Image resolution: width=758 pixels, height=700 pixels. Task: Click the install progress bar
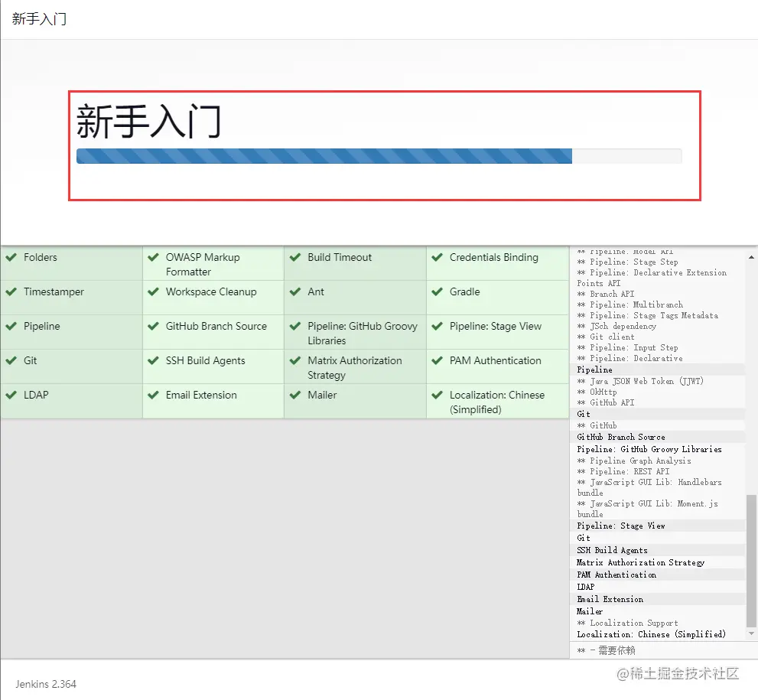(x=379, y=156)
